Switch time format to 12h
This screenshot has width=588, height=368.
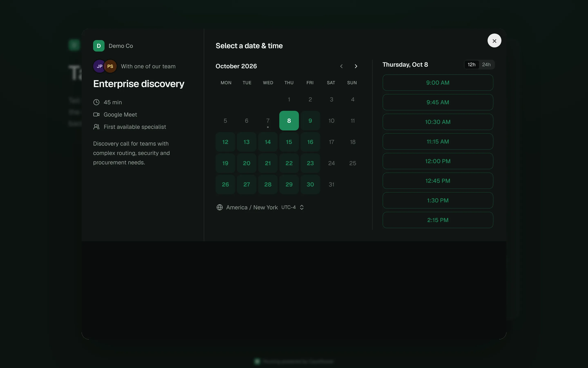[x=471, y=64]
